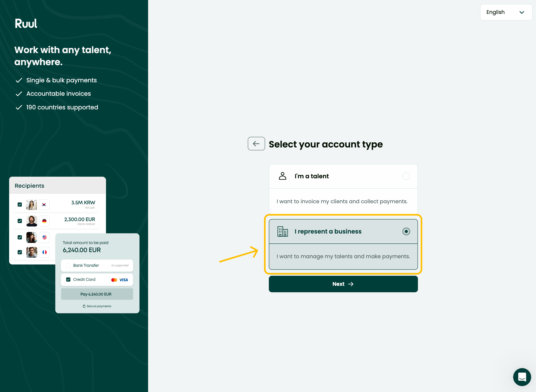Open the chat support bubble
Image resolution: width=536 pixels, height=392 pixels.
click(x=522, y=377)
